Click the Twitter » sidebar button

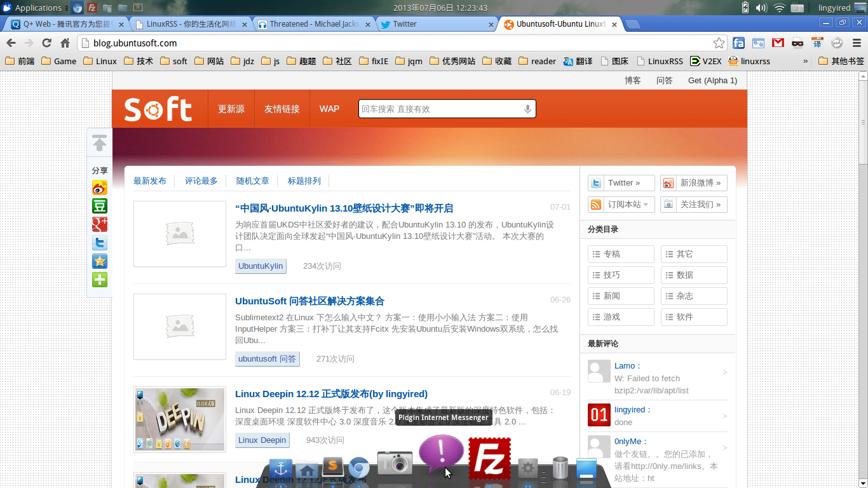(x=621, y=183)
